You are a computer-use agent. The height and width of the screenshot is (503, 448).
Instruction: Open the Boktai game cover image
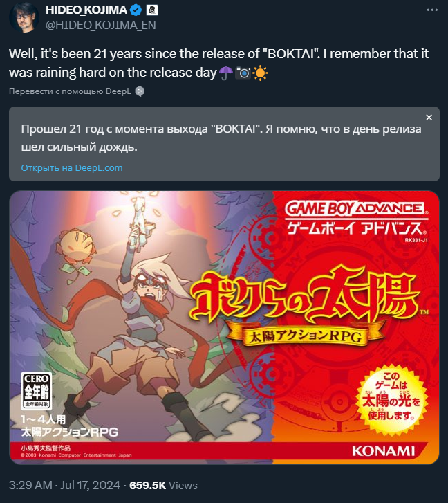tap(224, 327)
